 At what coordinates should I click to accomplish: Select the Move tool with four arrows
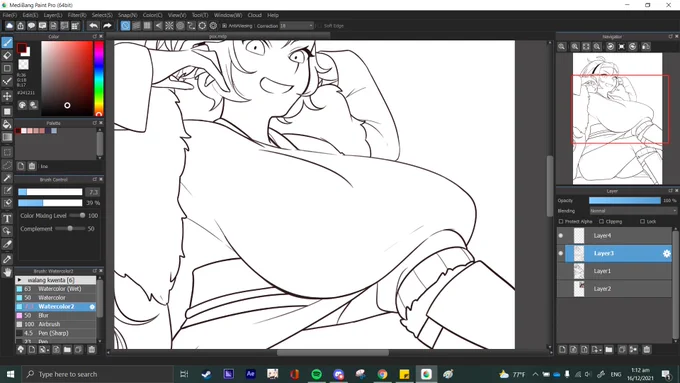point(7,96)
